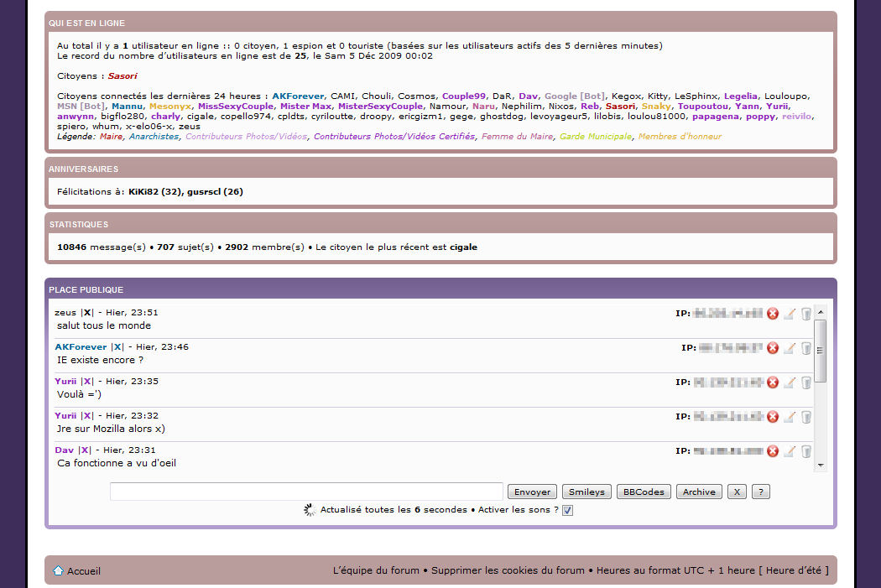Open the Smileys panel
881x588 pixels.
point(586,492)
